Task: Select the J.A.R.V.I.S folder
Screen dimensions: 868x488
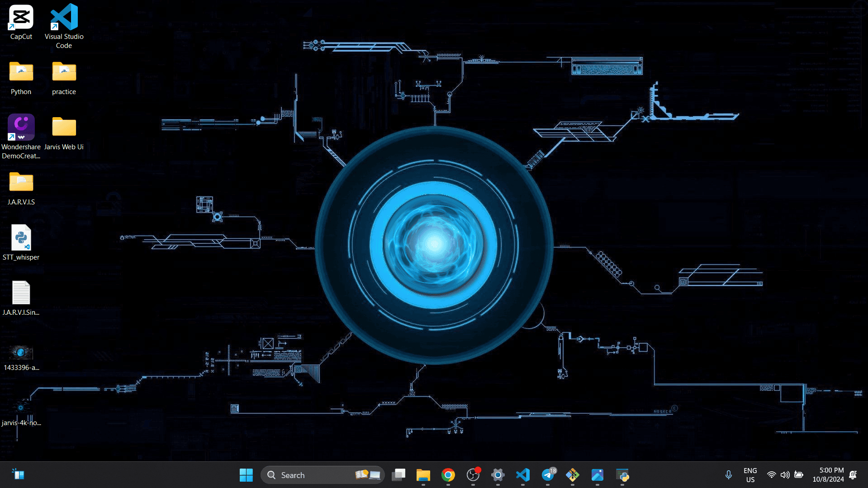Action: [x=21, y=189]
